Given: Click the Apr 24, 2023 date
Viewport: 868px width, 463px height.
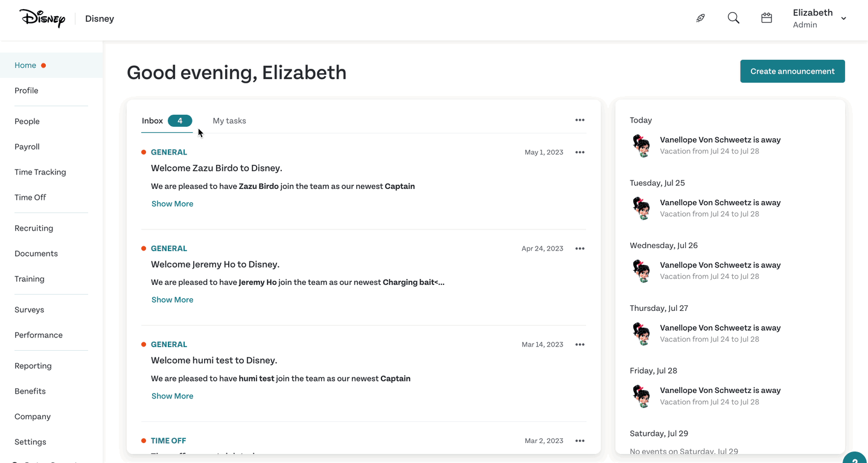Looking at the screenshot, I should (542, 248).
